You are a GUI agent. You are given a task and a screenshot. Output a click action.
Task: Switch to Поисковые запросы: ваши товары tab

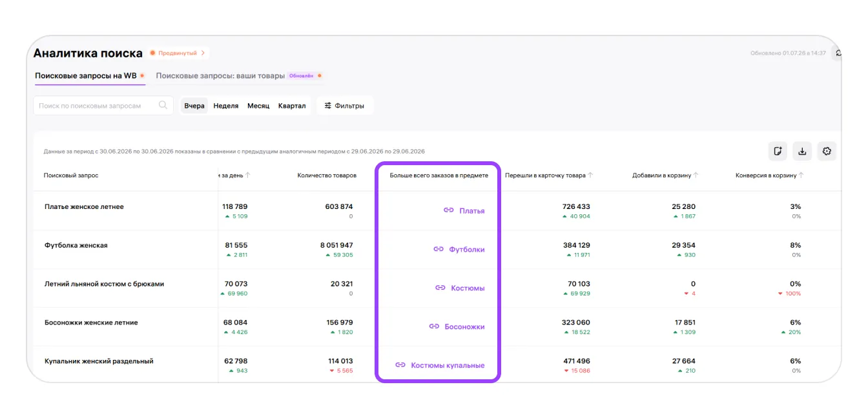(220, 75)
